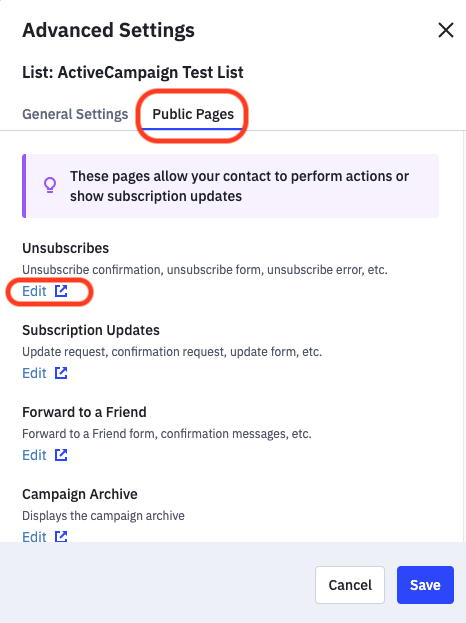Click the Edit link under Forward to a Friend
The height and width of the screenshot is (623, 466).
(x=34, y=455)
